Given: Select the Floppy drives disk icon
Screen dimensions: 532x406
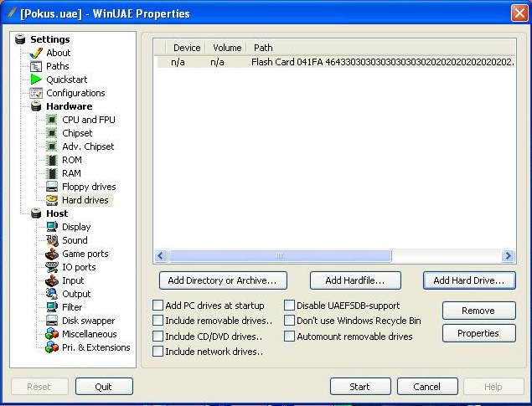Looking at the screenshot, I should pos(52,187).
